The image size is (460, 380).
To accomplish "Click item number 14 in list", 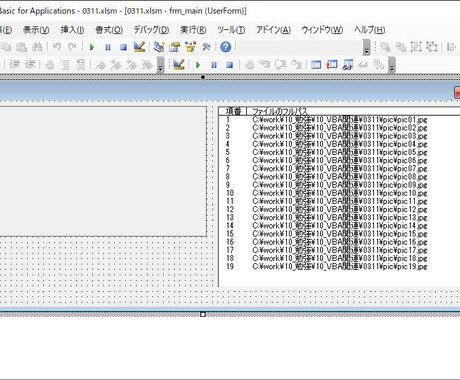I will coord(230,226).
